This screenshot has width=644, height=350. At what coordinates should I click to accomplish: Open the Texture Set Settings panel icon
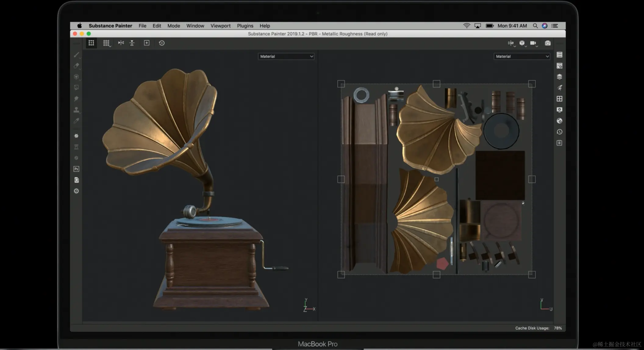point(560,66)
